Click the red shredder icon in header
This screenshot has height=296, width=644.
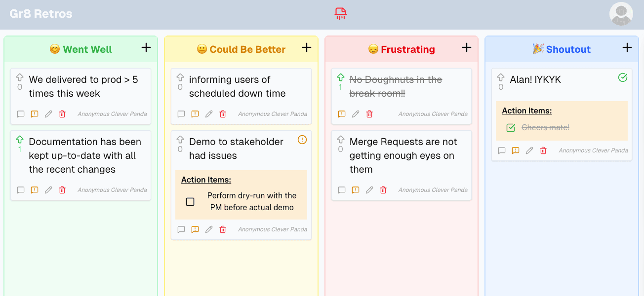coord(341,14)
